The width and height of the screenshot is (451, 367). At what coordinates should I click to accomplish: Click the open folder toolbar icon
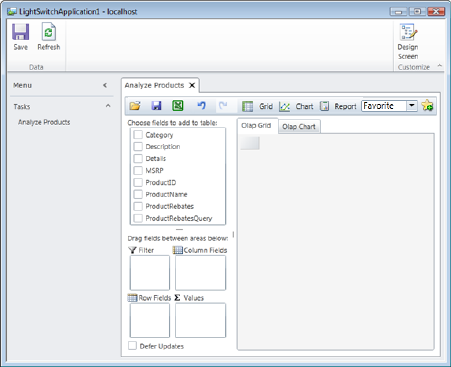tap(135, 106)
